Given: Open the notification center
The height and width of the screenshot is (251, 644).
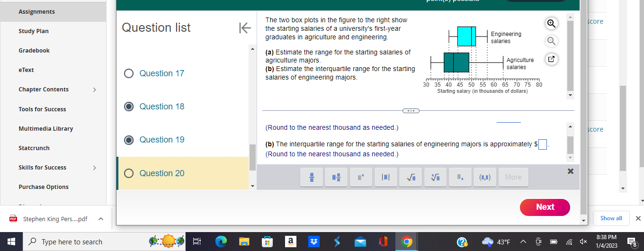Looking at the screenshot, I should [633, 242].
